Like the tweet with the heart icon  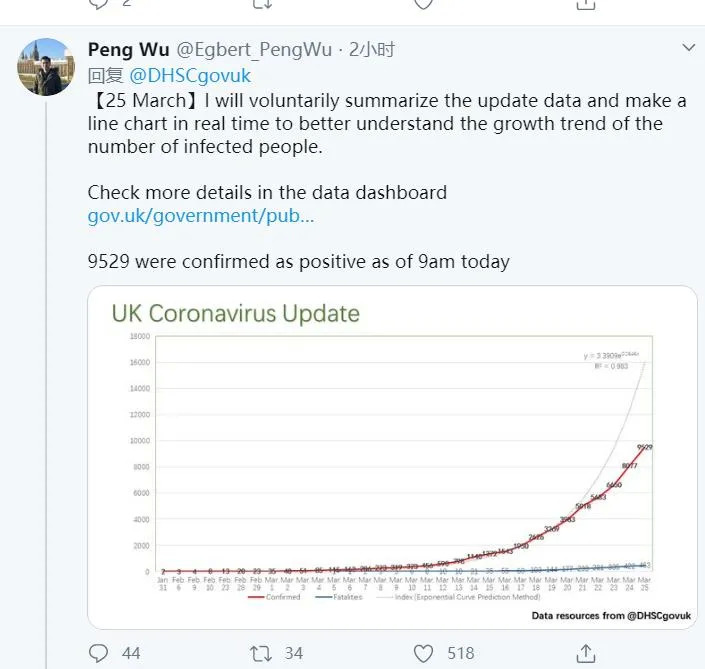[x=423, y=653]
